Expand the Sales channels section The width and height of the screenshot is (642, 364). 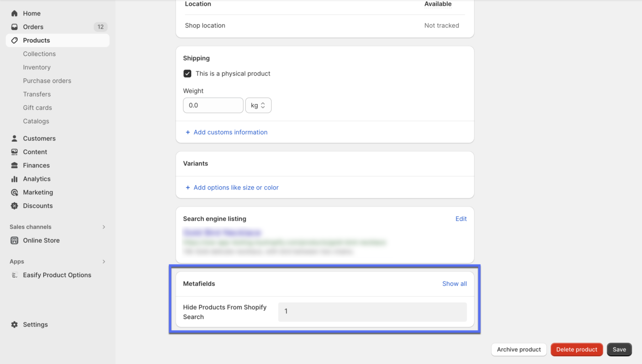pos(104,227)
